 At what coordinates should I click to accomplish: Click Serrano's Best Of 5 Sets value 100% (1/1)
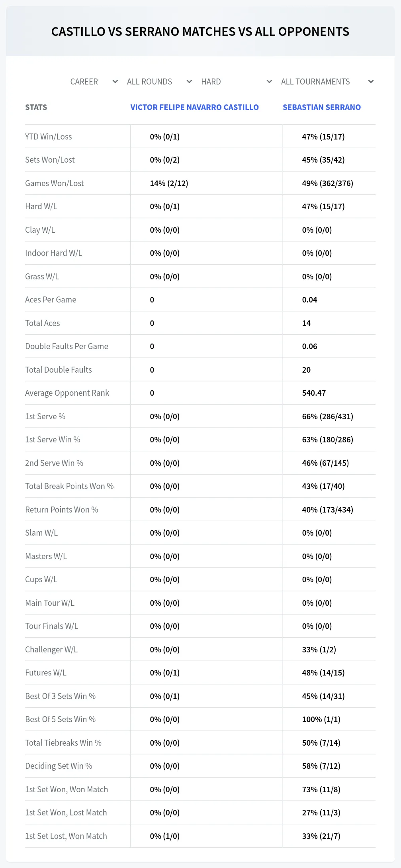point(321,719)
